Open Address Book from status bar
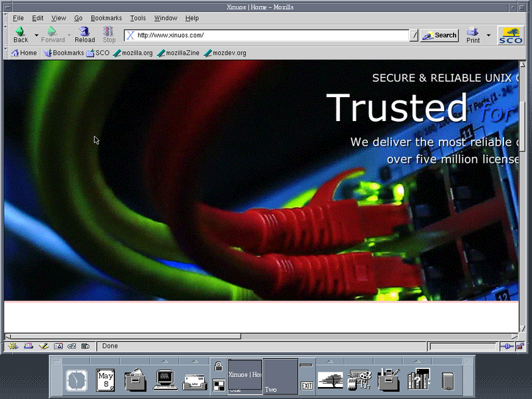The width and height of the screenshot is (532, 399). [58, 346]
